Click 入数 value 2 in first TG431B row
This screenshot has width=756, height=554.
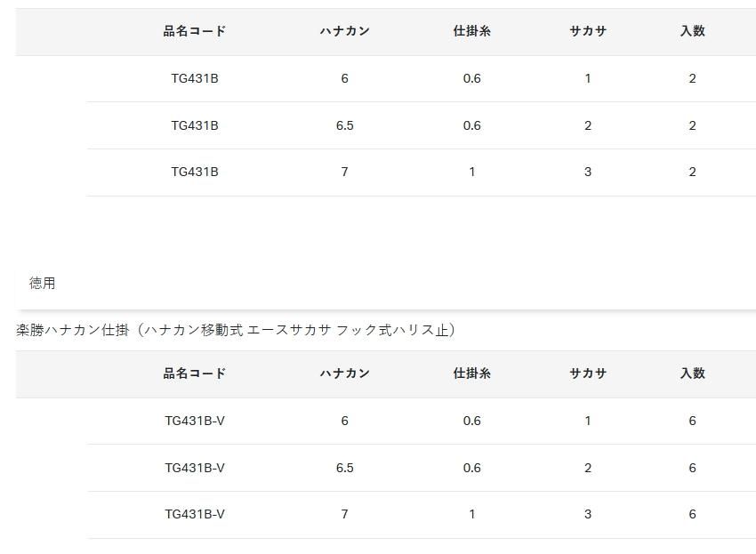click(692, 78)
